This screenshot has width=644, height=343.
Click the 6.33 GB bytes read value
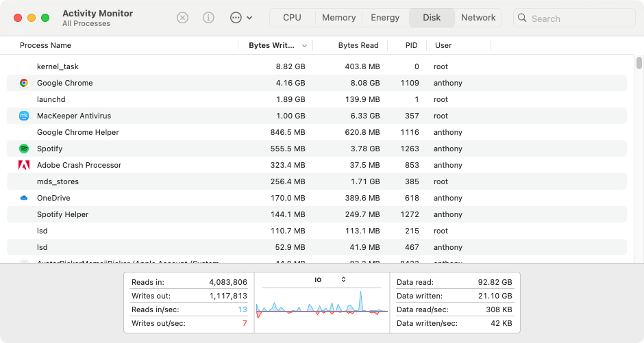(365, 116)
